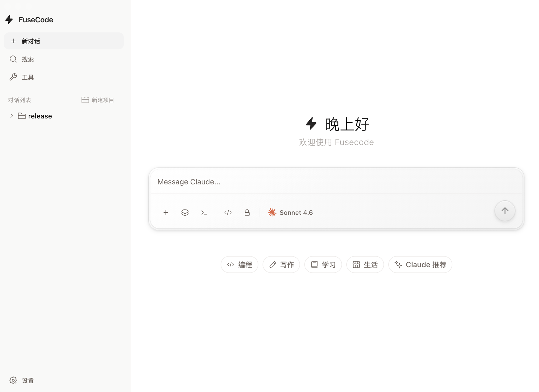Open the terminal icon in input toolbar
The image size is (539, 392).
tap(204, 212)
